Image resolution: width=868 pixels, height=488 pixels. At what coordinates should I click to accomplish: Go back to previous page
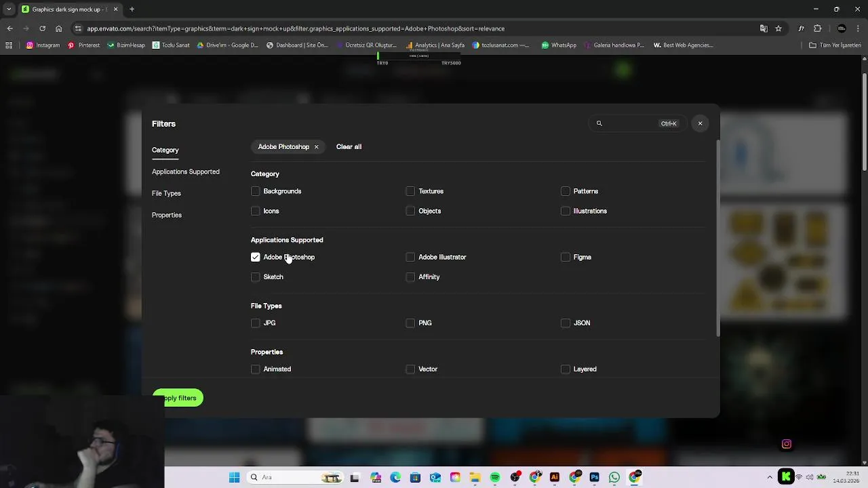pyautogui.click(x=9, y=28)
